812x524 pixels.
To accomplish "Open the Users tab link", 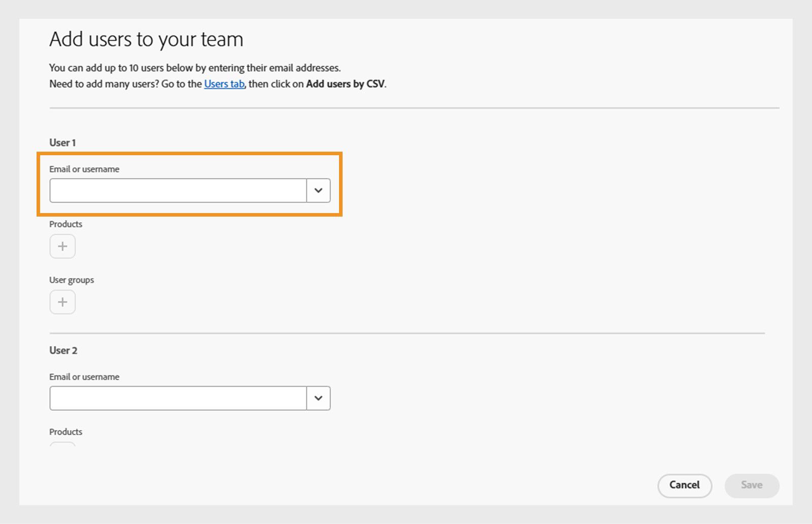I will pyautogui.click(x=224, y=84).
